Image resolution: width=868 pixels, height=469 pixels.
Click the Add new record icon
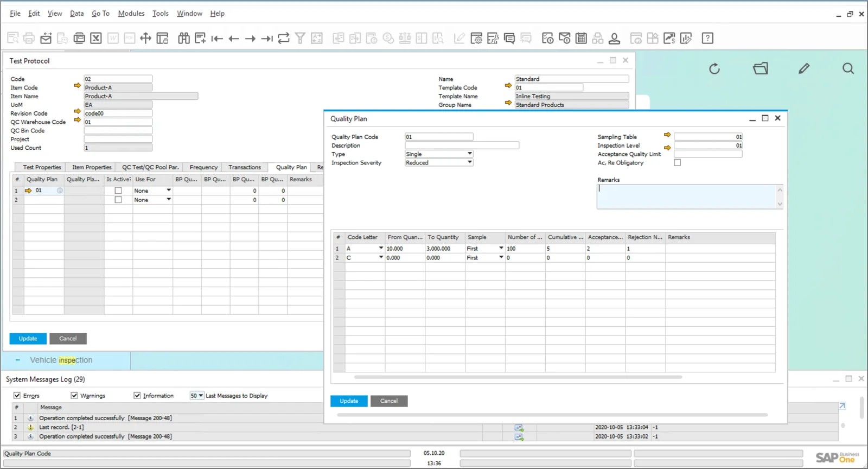(200, 38)
